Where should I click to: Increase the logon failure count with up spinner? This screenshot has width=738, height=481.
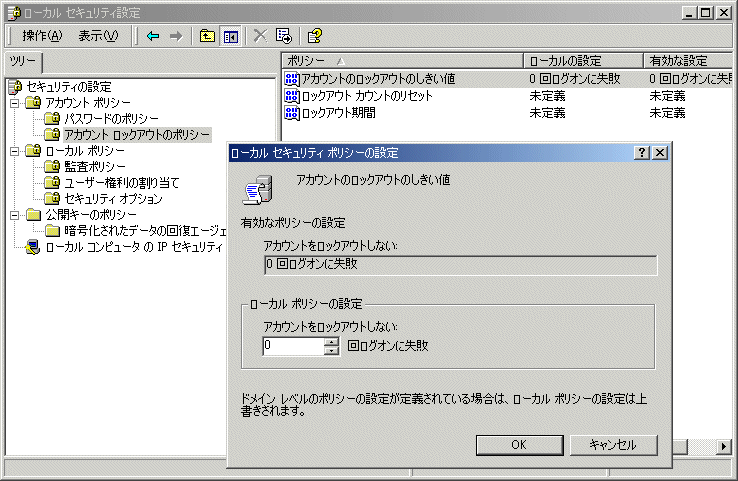(332, 342)
